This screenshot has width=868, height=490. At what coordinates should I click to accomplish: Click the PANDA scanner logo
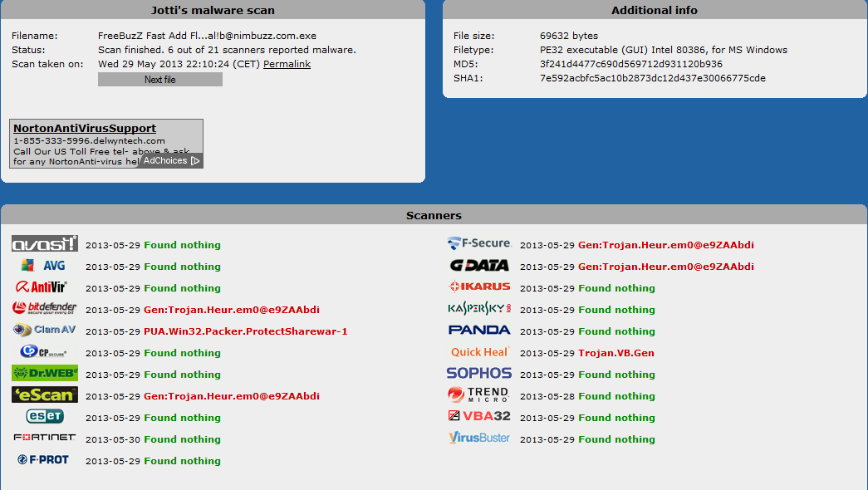point(479,330)
